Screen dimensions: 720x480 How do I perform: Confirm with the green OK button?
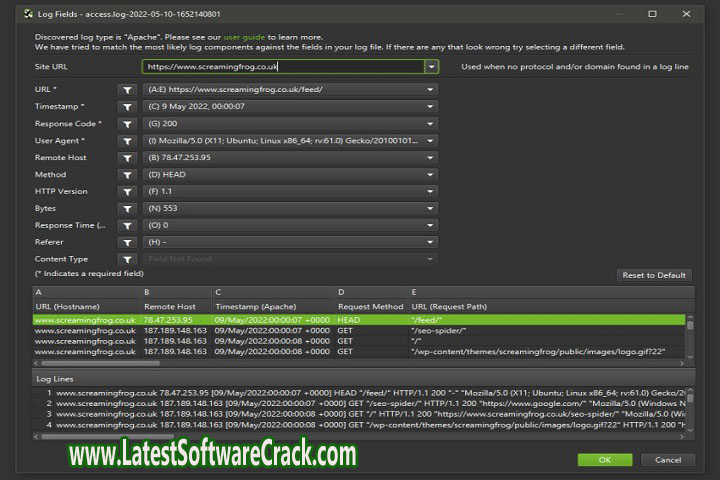(x=604, y=459)
